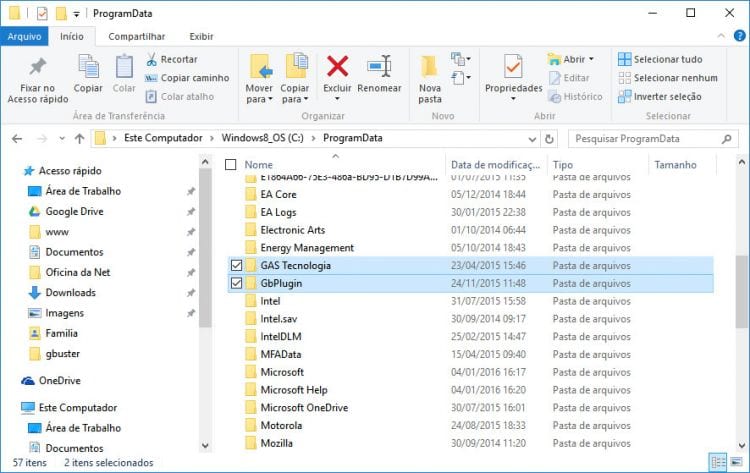Switch to details view icon in status bar
The image size is (750, 473).
[x=718, y=462]
